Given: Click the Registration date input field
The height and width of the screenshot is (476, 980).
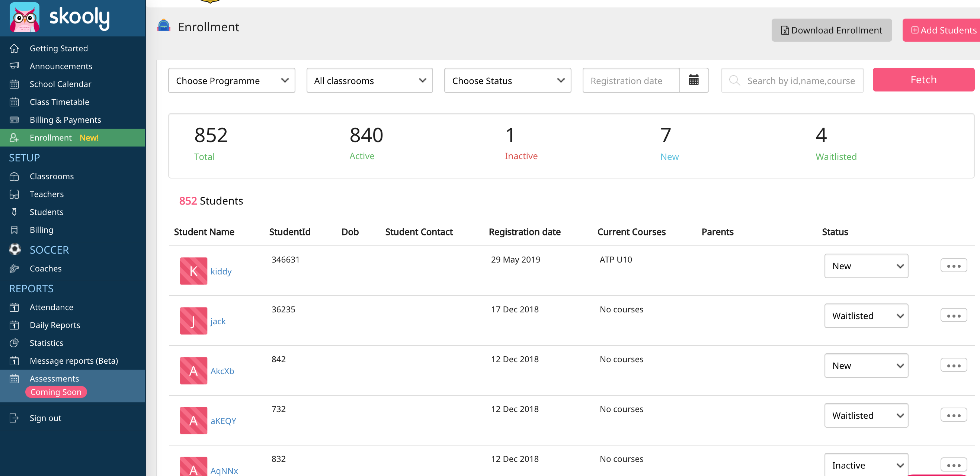Looking at the screenshot, I should [631, 80].
